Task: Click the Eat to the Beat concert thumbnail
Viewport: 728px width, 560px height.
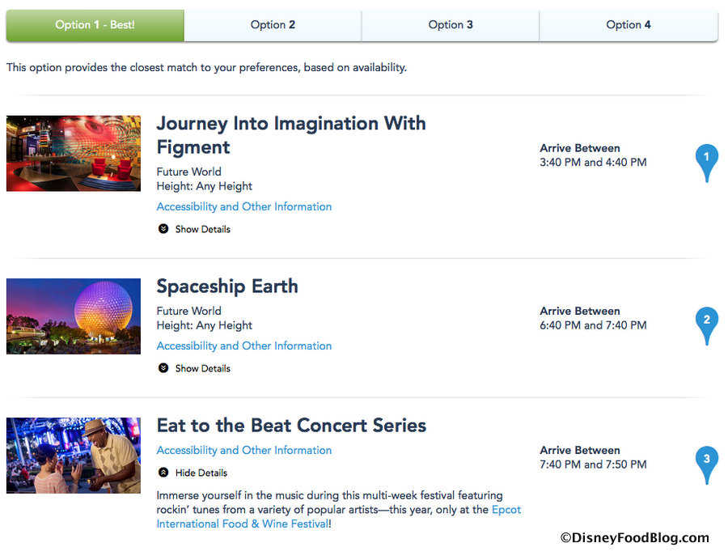Action: [74, 456]
